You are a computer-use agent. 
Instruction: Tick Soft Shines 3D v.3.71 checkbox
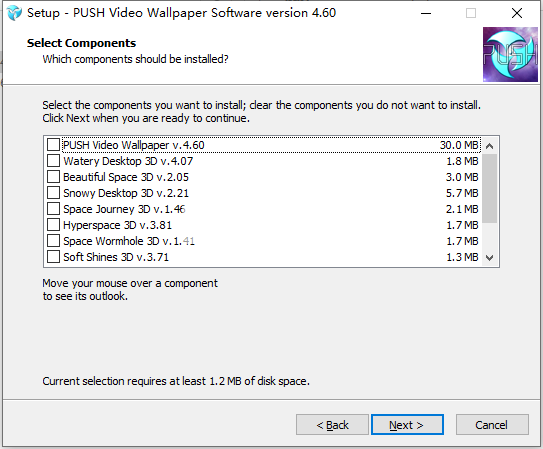pyautogui.click(x=53, y=257)
